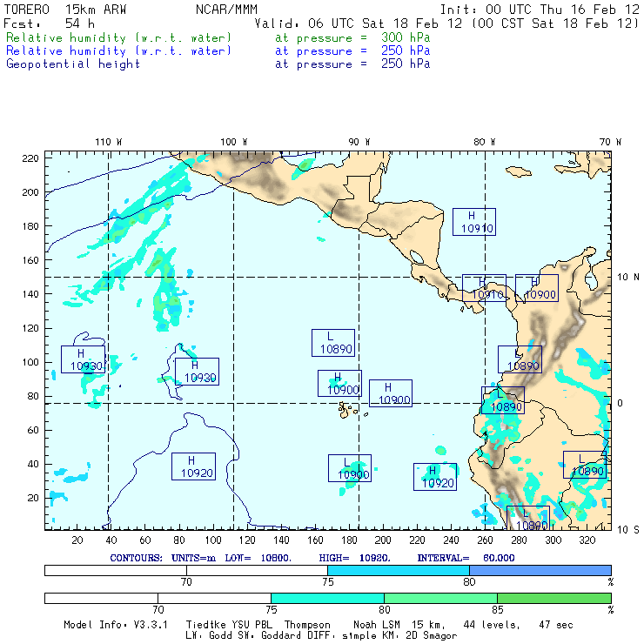Click the teal 75–80% segment of lower color bar
Viewport: 644px width, 644px height.
click(327, 598)
